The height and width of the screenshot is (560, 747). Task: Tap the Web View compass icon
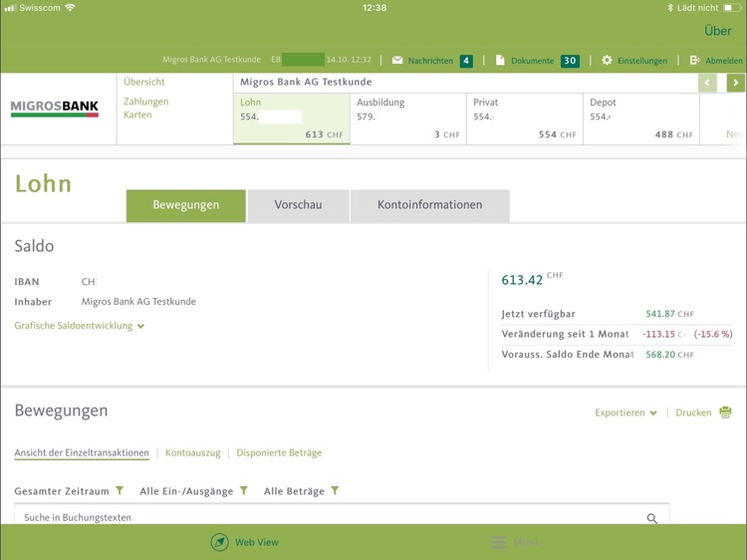pos(220,542)
